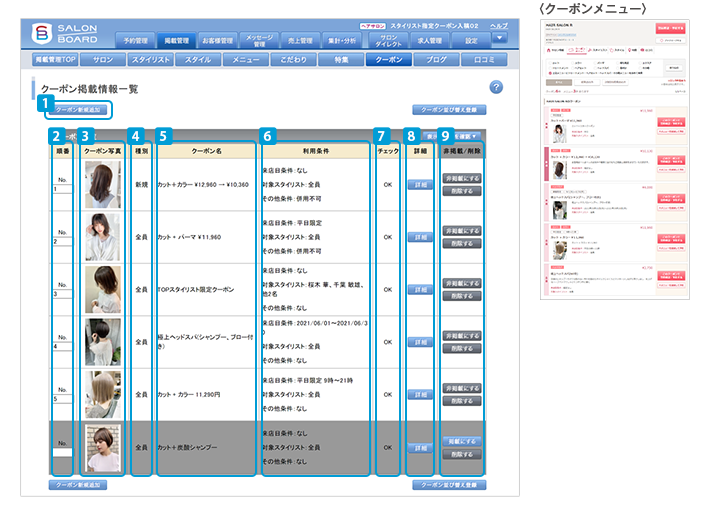Click the order number field of coupon No.2
This screenshot has width=710, height=524.
click(62, 242)
